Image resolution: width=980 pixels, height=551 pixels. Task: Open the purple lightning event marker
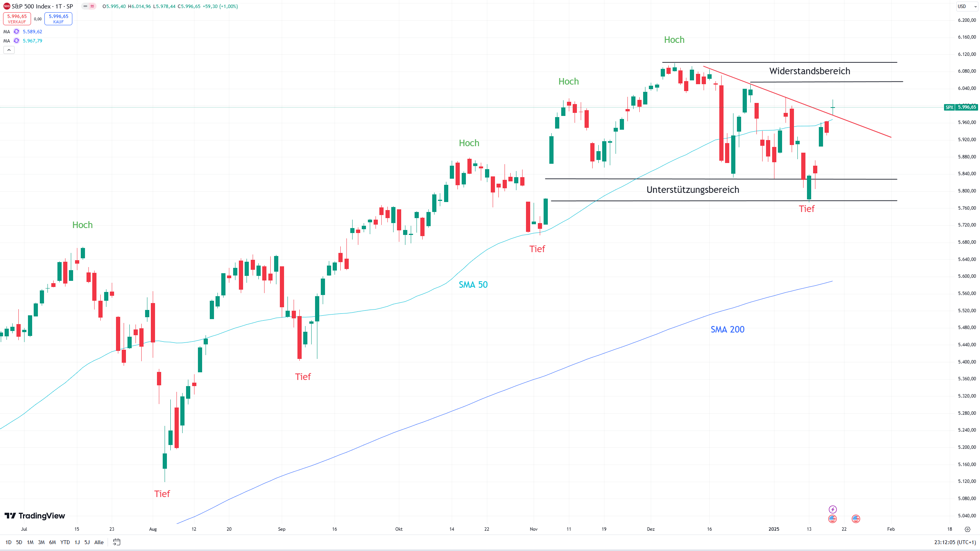(833, 509)
